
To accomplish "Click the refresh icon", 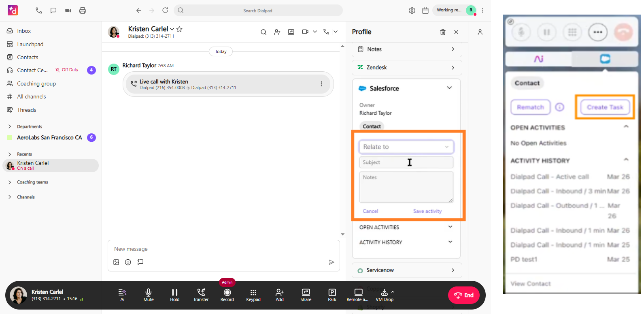I will tap(165, 10).
